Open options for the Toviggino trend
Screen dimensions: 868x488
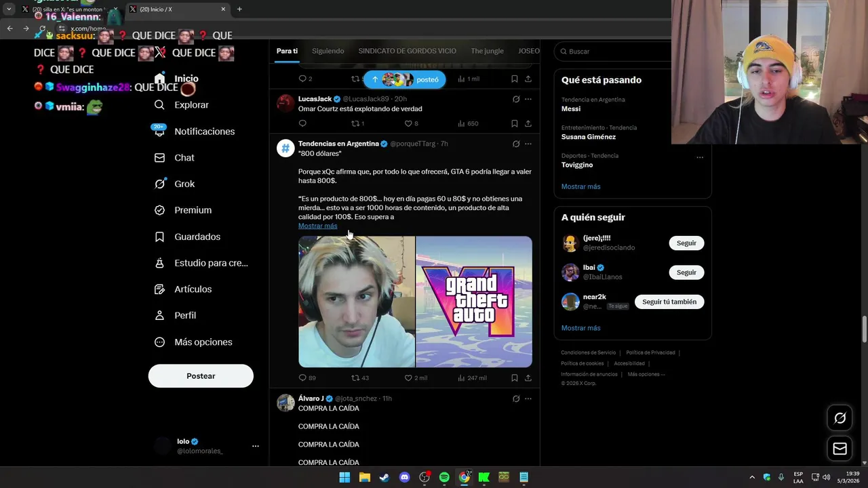click(x=700, y=157)
